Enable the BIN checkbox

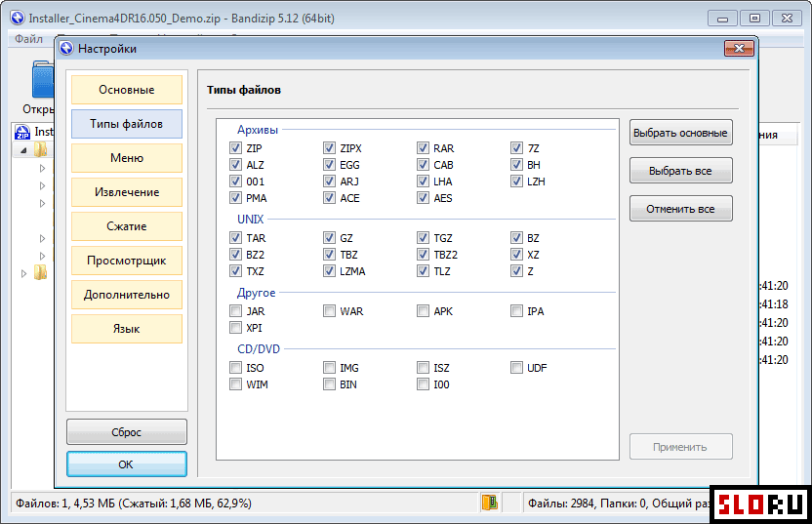pos(329,384)
